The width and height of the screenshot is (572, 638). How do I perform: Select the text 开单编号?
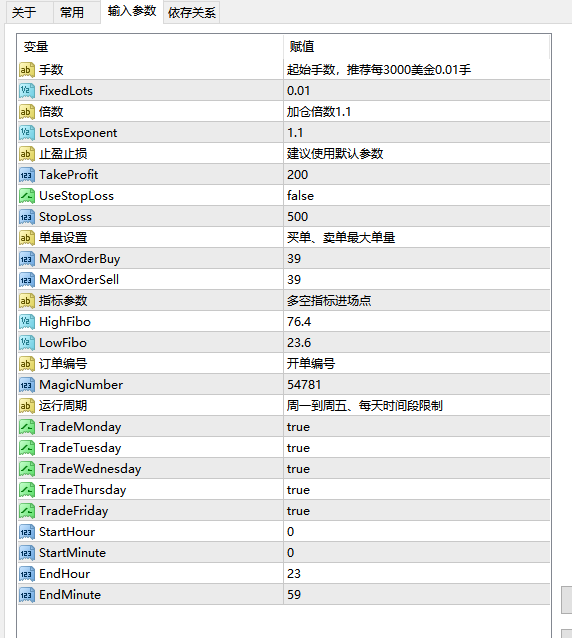(311, 364)
